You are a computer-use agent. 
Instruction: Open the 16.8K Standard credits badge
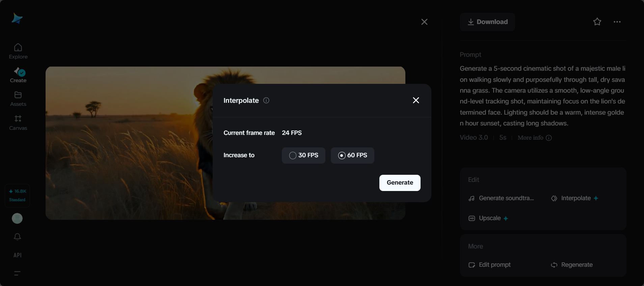pyautogui.click(x=18, y=195)
